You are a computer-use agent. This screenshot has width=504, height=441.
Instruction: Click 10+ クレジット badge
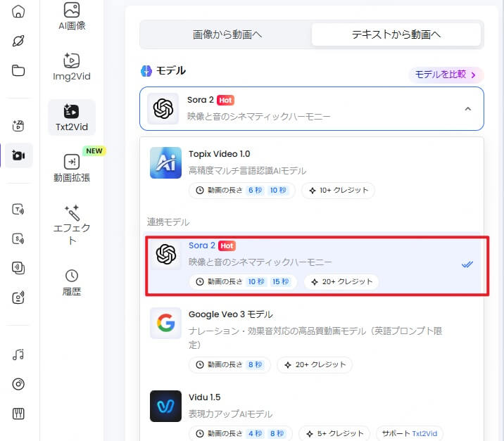click(338, 190)
